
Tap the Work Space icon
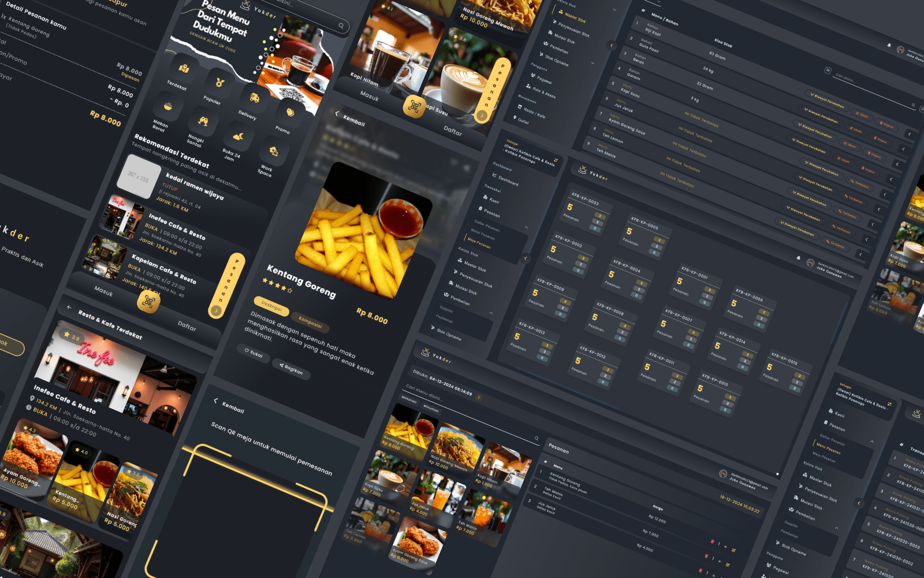click(x=273, y=151)
